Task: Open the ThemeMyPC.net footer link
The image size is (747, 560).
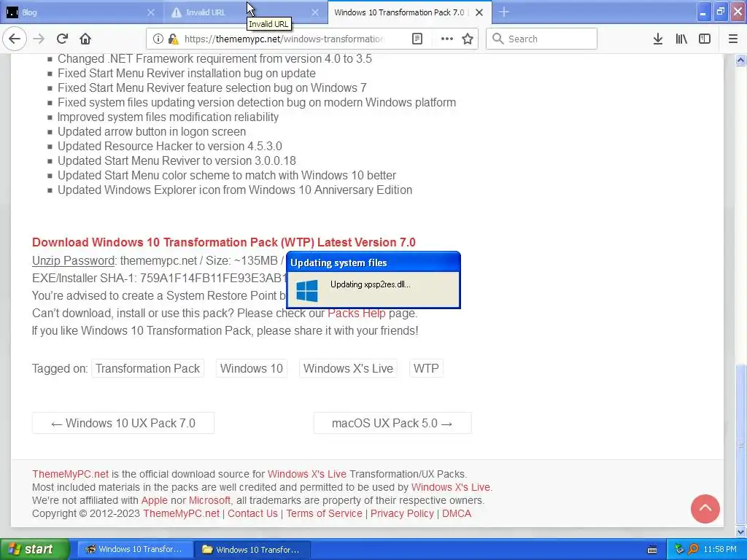Action: click(x=70, y=474)
